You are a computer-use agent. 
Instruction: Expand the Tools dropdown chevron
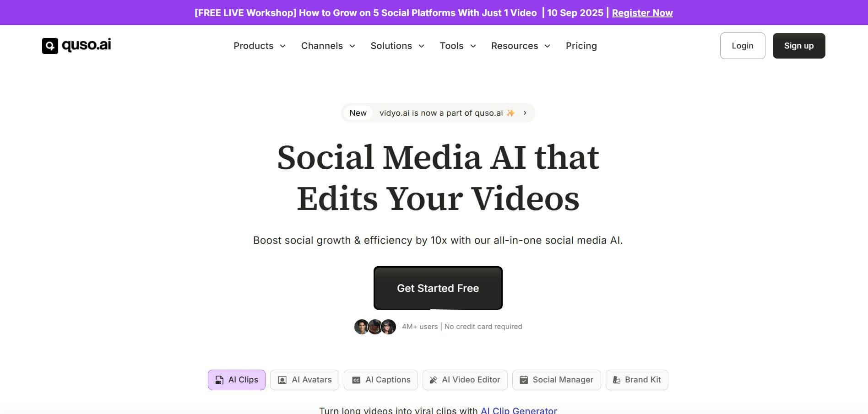tap(473, 46)
